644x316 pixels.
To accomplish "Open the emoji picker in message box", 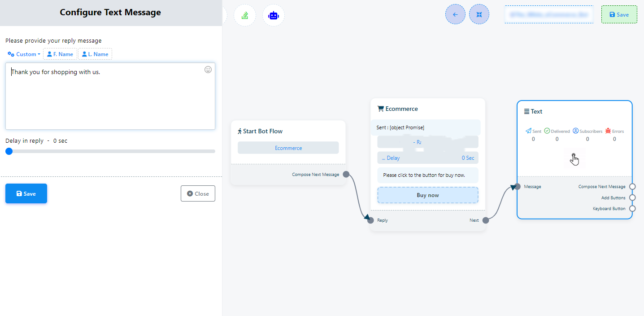I will point(208,70).
